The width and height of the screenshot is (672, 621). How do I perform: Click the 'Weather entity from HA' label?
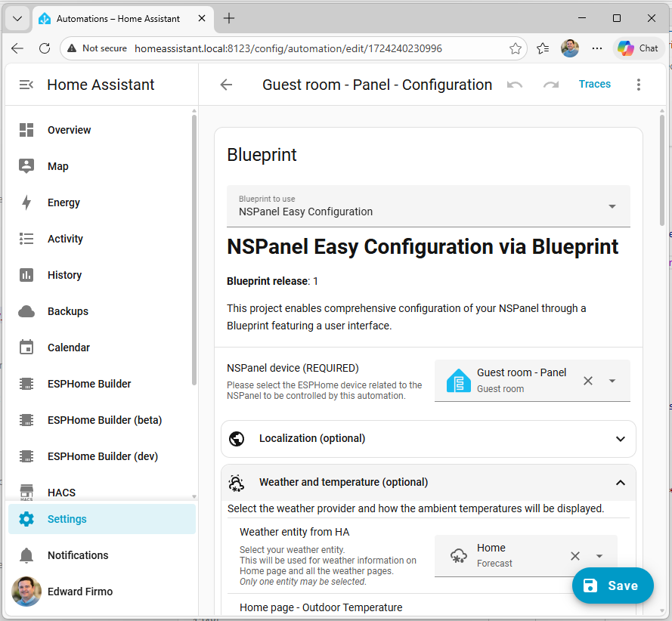(x=295, y=532)
